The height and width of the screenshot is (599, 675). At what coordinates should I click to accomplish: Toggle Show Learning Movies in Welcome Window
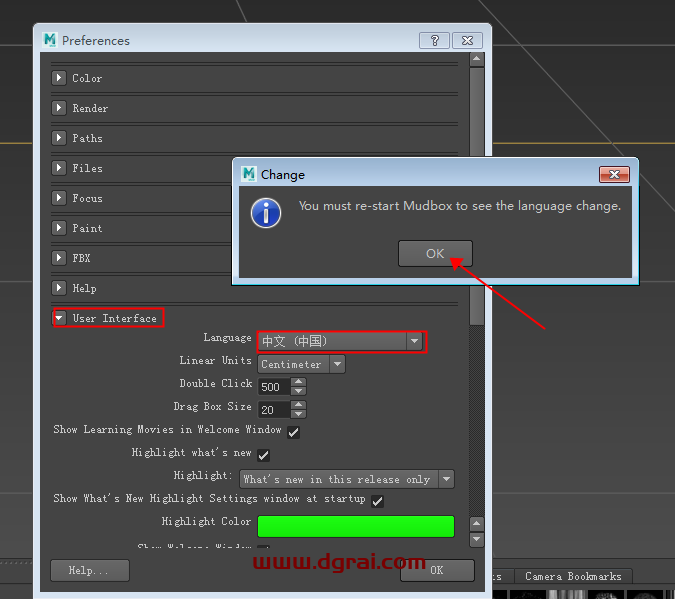[294, 432]
